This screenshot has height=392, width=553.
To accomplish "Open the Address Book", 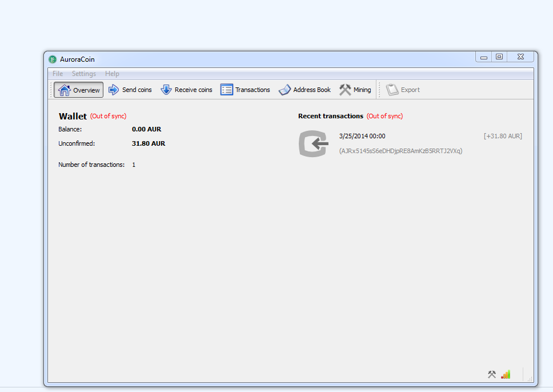I will coord(304,90).
